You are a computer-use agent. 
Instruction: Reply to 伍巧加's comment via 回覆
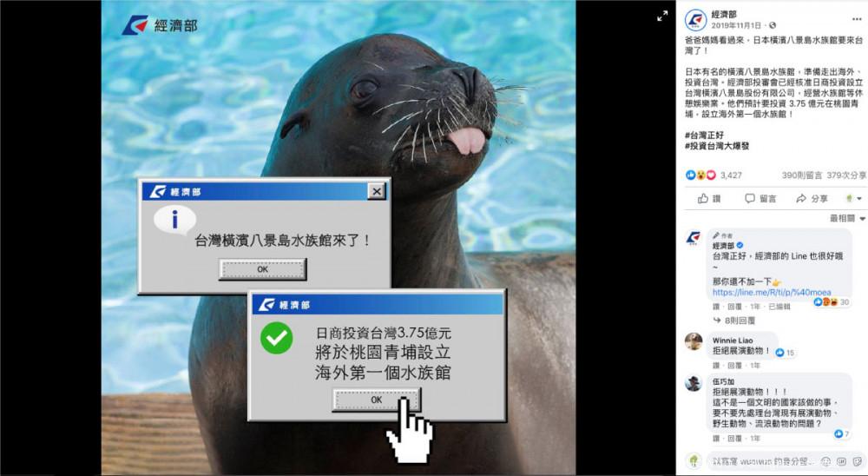point(734,439)
